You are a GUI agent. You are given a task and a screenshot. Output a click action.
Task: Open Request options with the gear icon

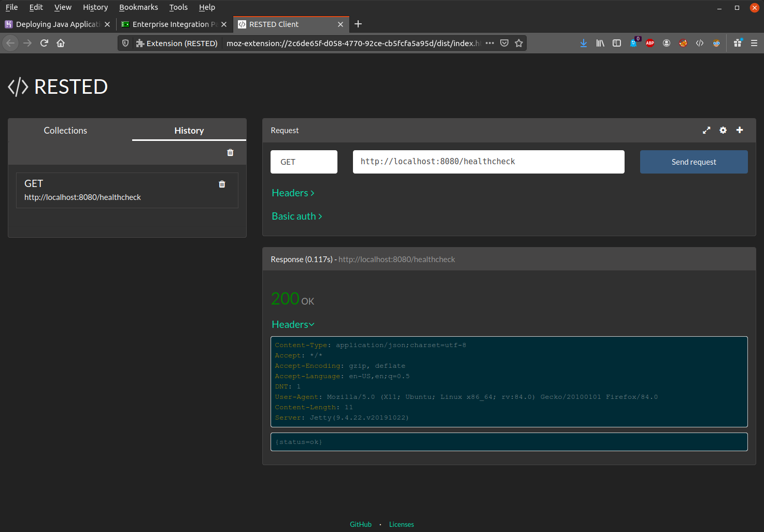tap(723, 130)
